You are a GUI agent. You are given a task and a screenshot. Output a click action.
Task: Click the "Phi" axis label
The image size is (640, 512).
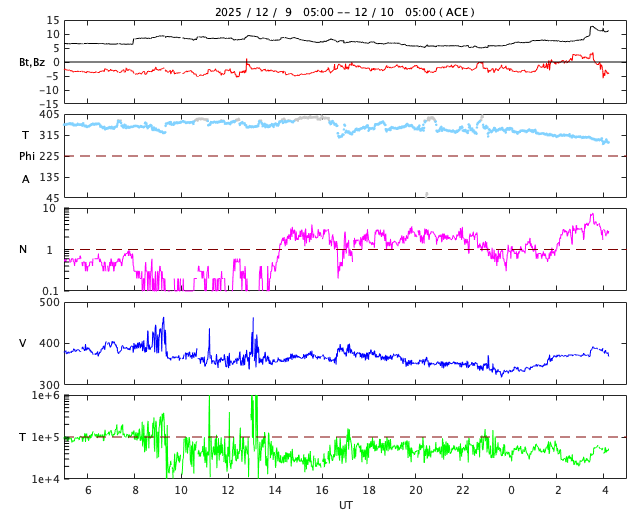tap(29, 156)
